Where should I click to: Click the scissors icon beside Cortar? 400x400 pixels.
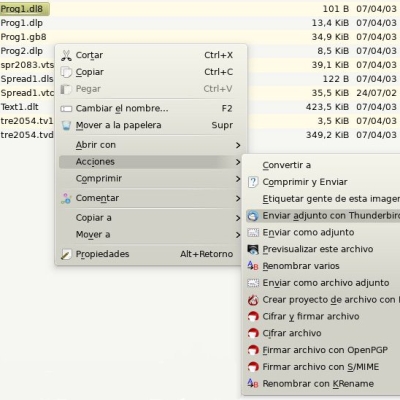click(x=66, y=55)
